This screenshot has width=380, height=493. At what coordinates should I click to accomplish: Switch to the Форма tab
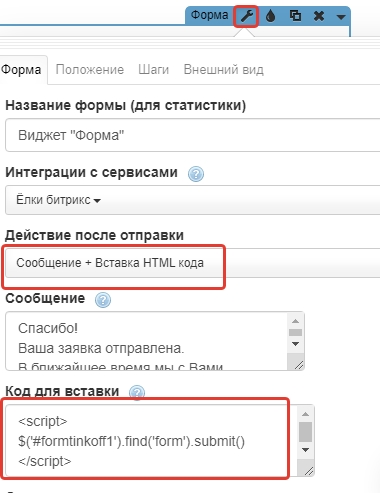(x=21, y=70)
